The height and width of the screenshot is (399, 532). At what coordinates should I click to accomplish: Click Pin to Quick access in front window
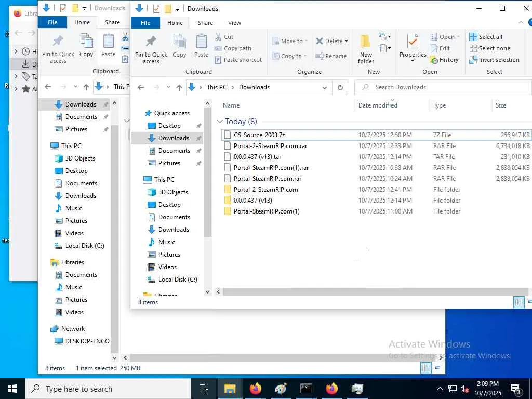[x=151, y=49]
